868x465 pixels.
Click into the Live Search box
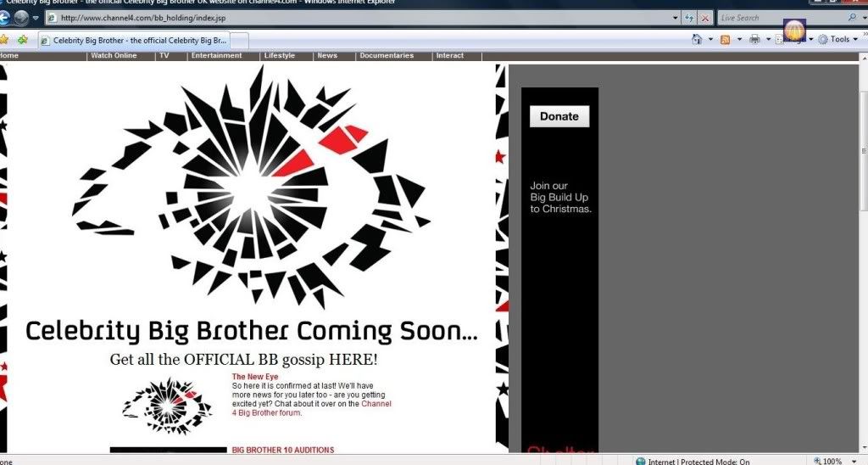click(x=782, y=18)
